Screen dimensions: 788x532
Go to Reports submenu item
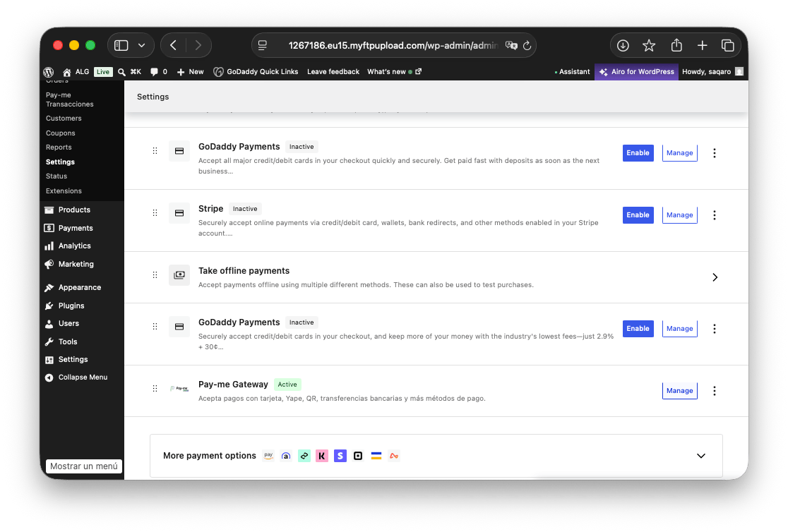[x=59, y=147]
